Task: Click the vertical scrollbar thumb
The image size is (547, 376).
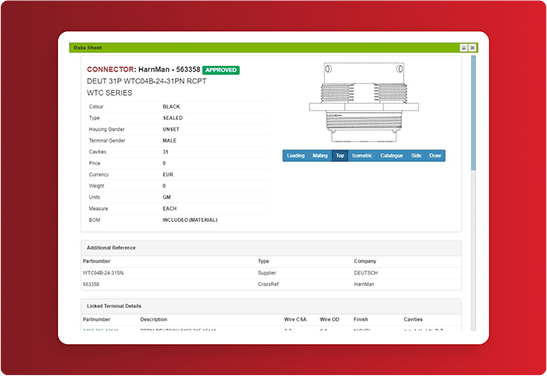Action: [x=473, y=113]
